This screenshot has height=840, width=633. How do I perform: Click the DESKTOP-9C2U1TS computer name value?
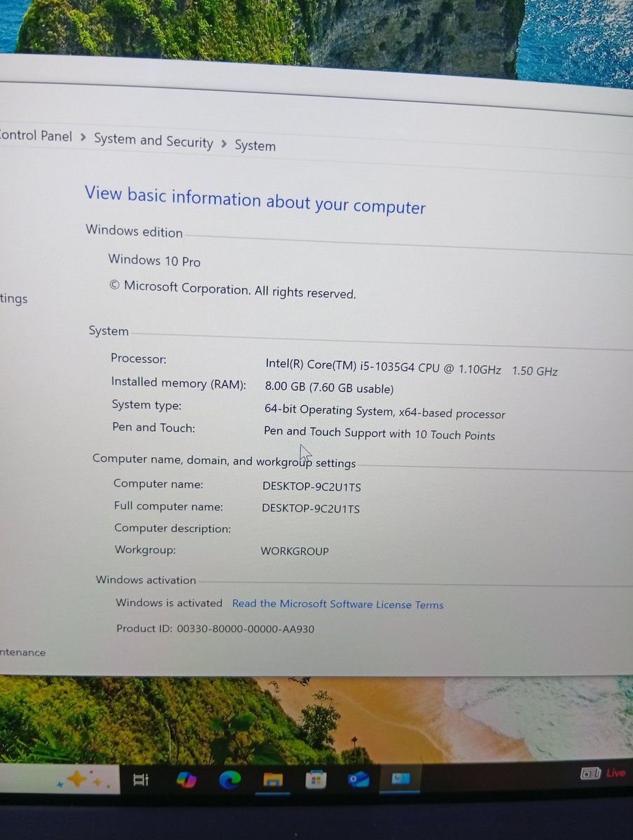tap(312, 486)
